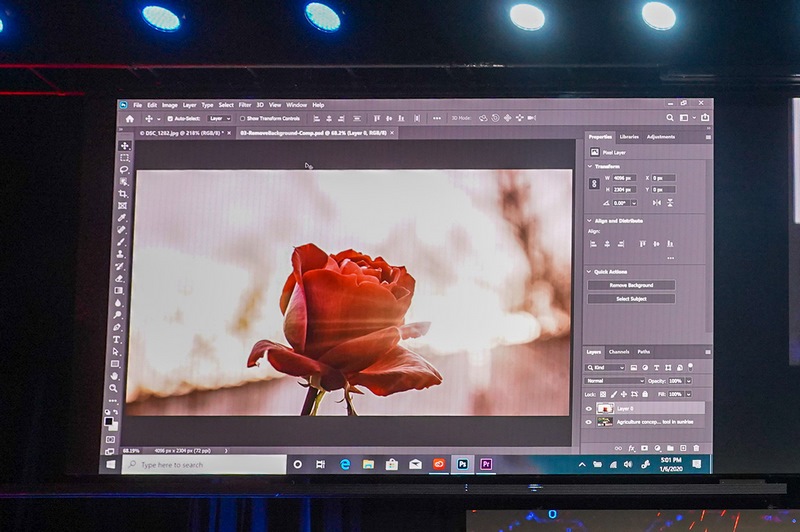The image size is (800, 532).
Task: Flip horizontal in Properties Transform
Action: (657, 202)
